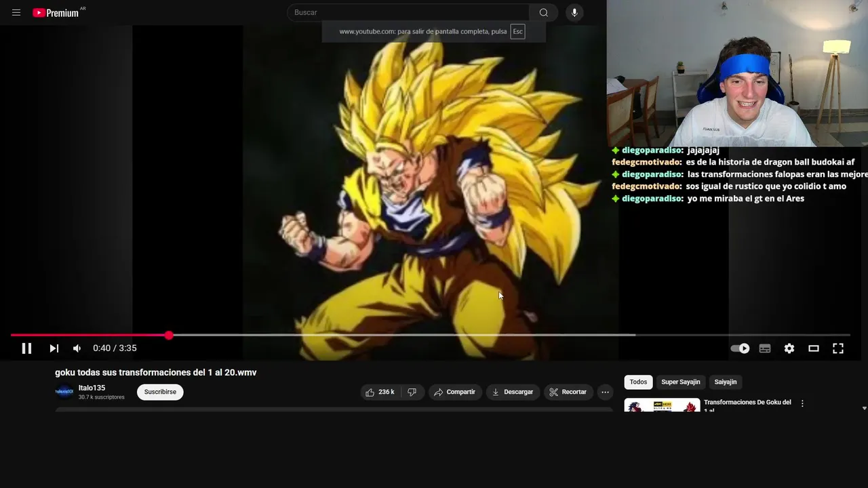Pause the video playback
Screen dimensions: 868x488
(x=26, y=348)
